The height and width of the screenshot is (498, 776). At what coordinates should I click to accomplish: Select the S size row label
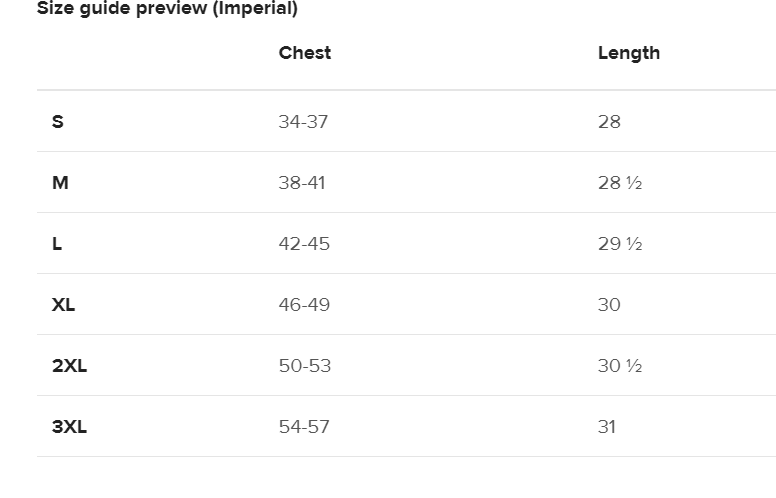click(58, 122)
